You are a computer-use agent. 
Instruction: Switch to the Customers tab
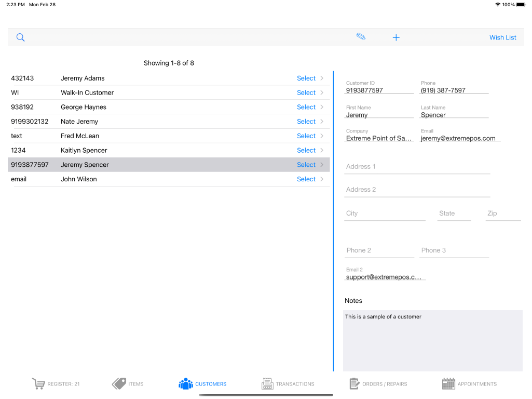(x=202, y=384)
